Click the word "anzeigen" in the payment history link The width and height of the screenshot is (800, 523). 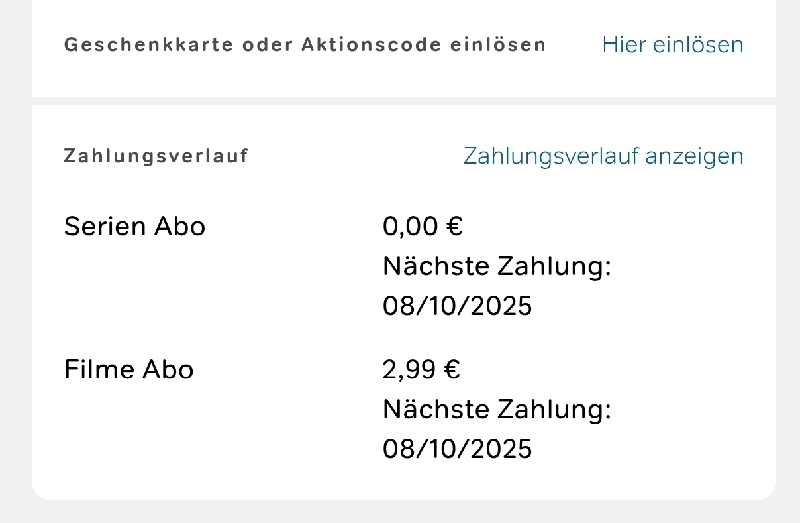694,156
